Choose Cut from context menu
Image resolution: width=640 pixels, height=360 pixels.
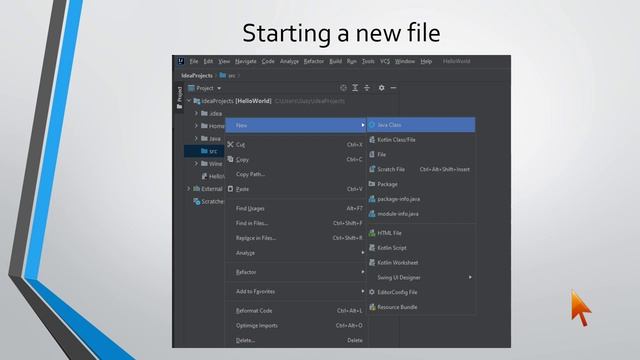coord(296,144)
